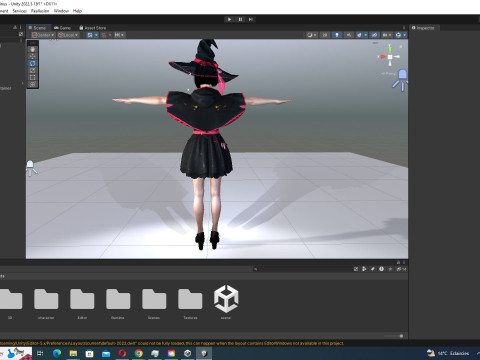The height and width of the screenshot is (360, 480).
Task: Click the Play button in the toolbar
Action: [229, 19]
